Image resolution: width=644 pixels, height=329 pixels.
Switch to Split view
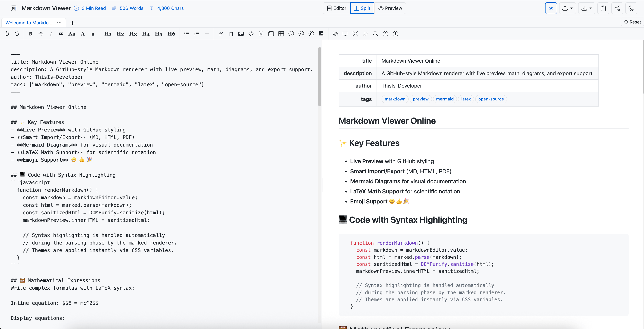click(362, 8)
